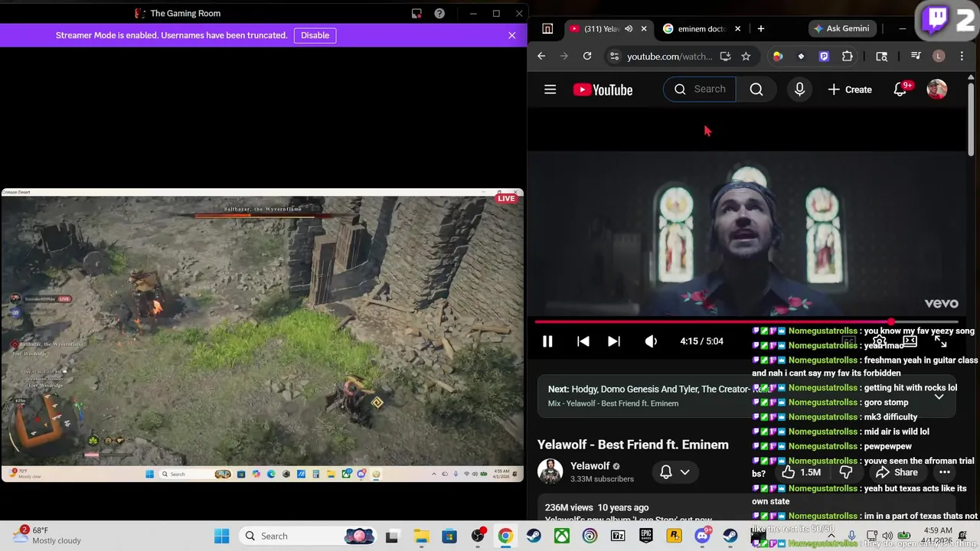The height and width of the screenshot is (551, 980).
Task: Skip to next video in YouTube player
Action: 614,341
